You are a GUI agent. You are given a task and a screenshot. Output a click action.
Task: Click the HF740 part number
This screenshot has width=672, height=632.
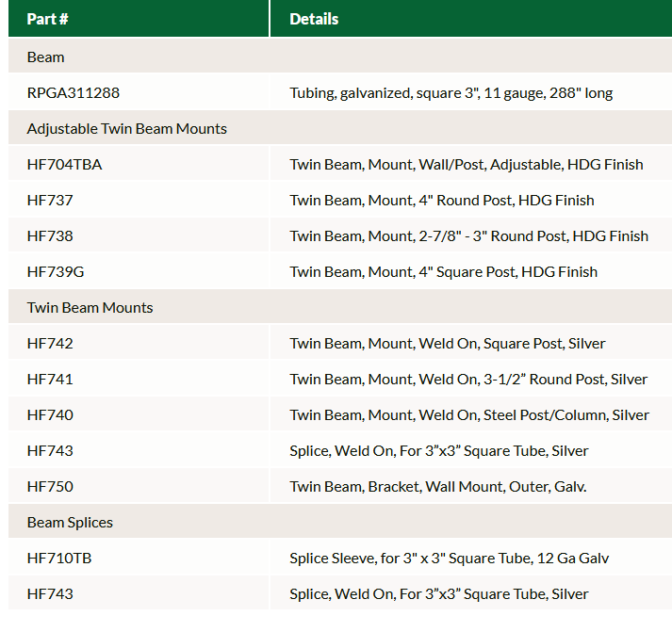click(50, 414)
